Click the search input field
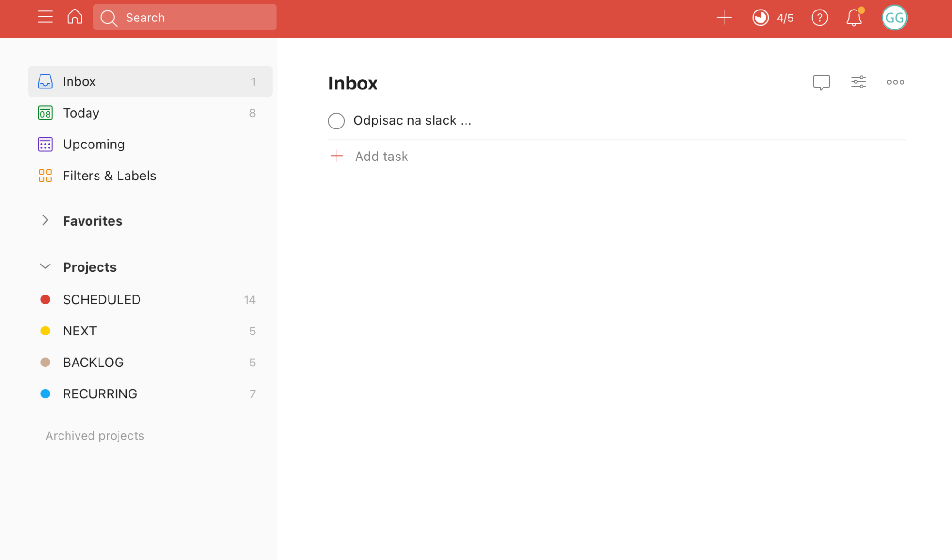The image size is (952, 560). pos(185,17)
